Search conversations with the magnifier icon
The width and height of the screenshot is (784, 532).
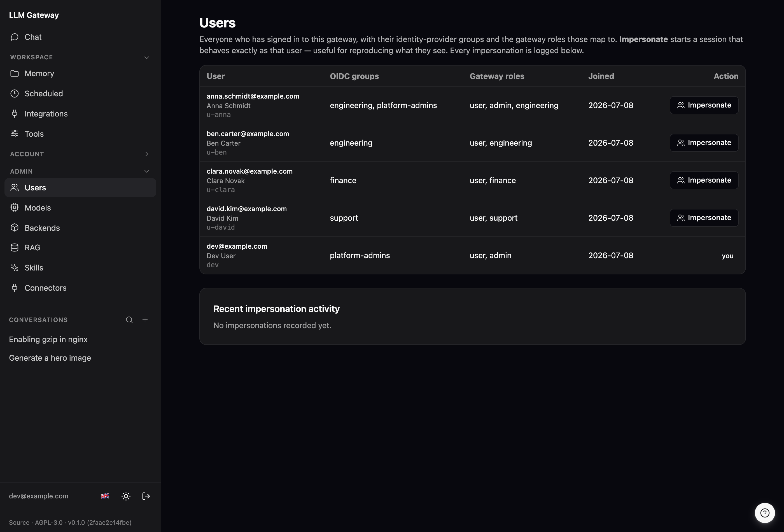click(x=129, y=320)
